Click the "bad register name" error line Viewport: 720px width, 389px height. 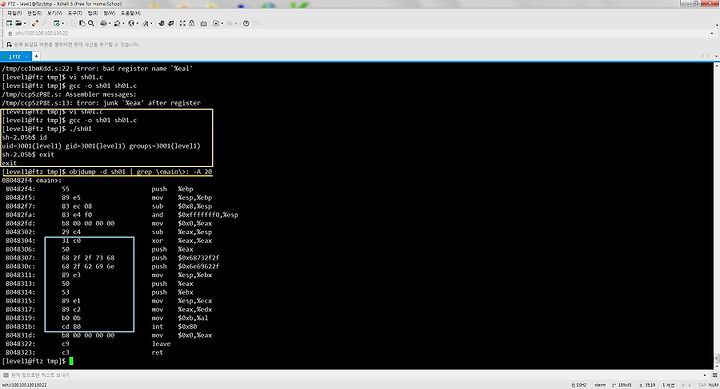[x=97, y=68]
